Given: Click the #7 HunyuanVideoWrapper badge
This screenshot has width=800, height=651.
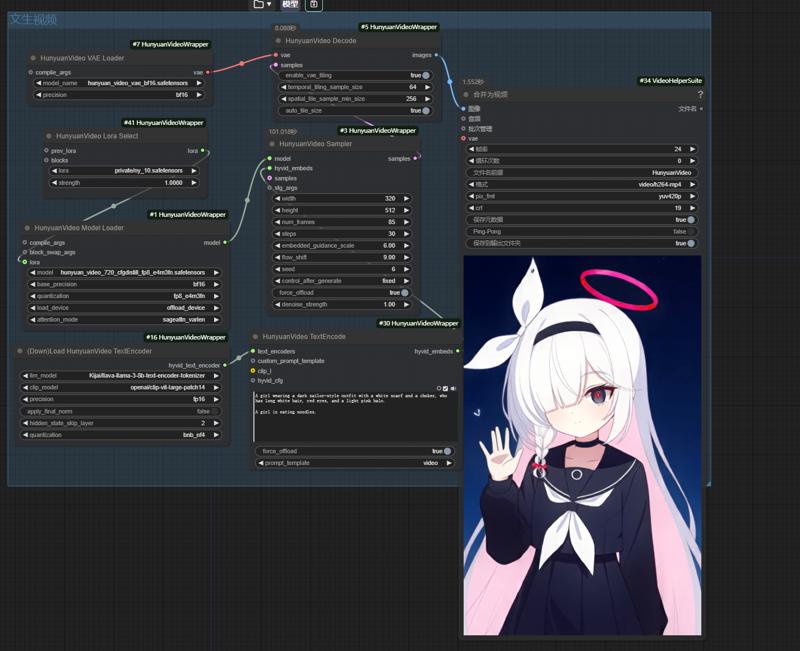Looking at the screenshot, I should pos(170,45).
